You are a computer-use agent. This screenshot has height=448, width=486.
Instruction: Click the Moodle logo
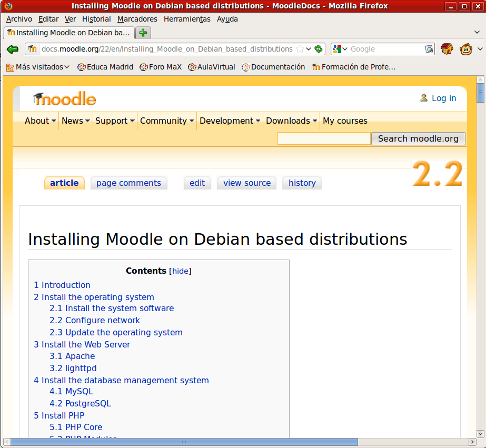(x=64, y=98)
